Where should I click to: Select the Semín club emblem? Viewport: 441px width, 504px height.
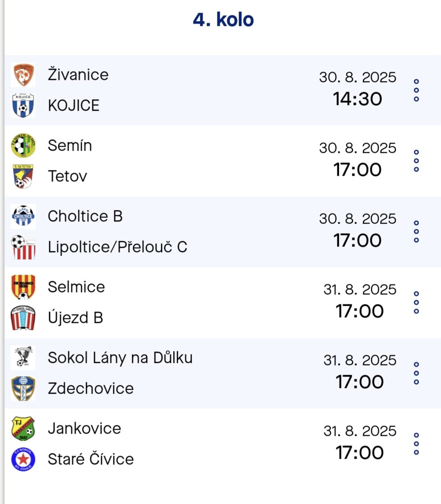point(23,145)
